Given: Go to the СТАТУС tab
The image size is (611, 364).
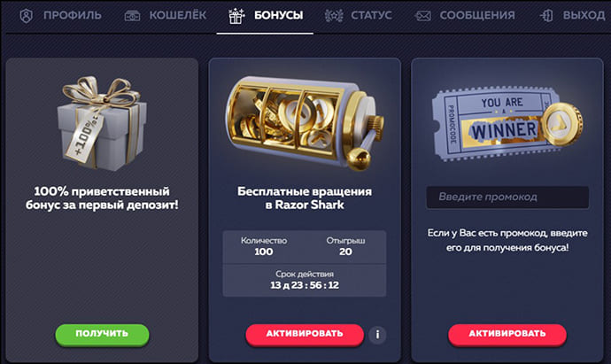Looking at the screenshot, I should (371, 16).
